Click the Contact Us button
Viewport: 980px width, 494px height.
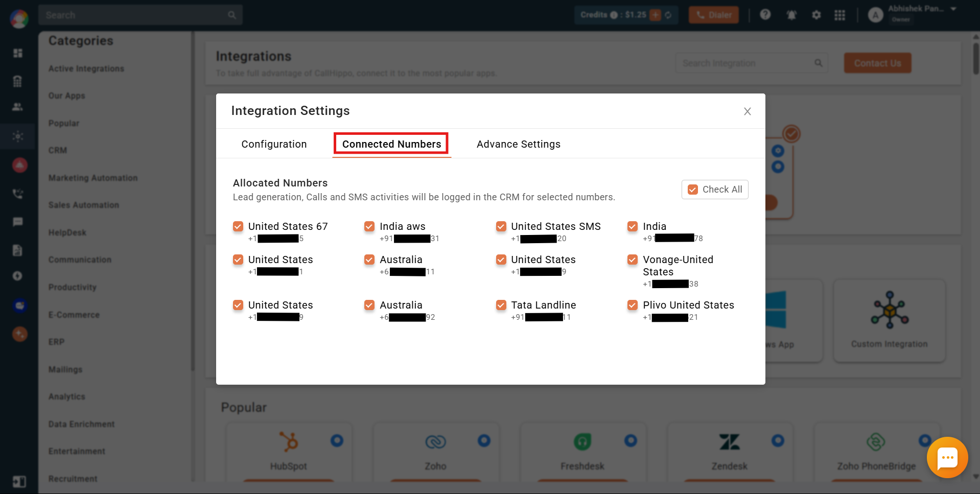877,63
